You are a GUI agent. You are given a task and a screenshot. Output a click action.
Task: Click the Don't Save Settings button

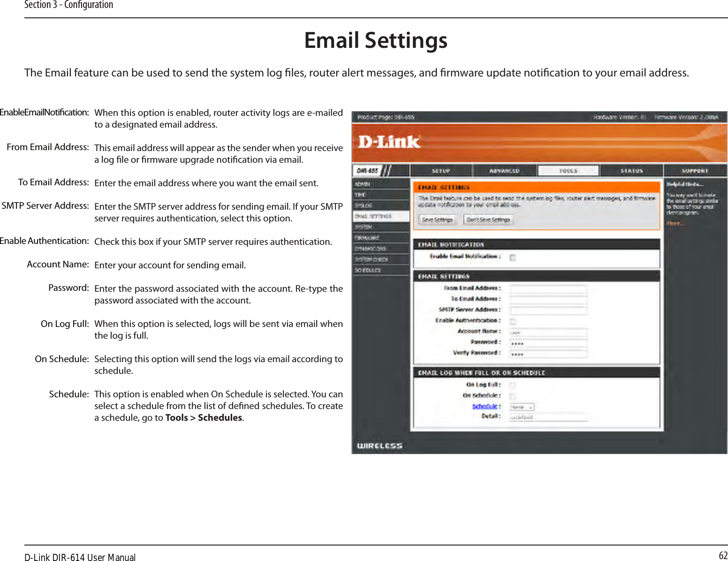488,220
